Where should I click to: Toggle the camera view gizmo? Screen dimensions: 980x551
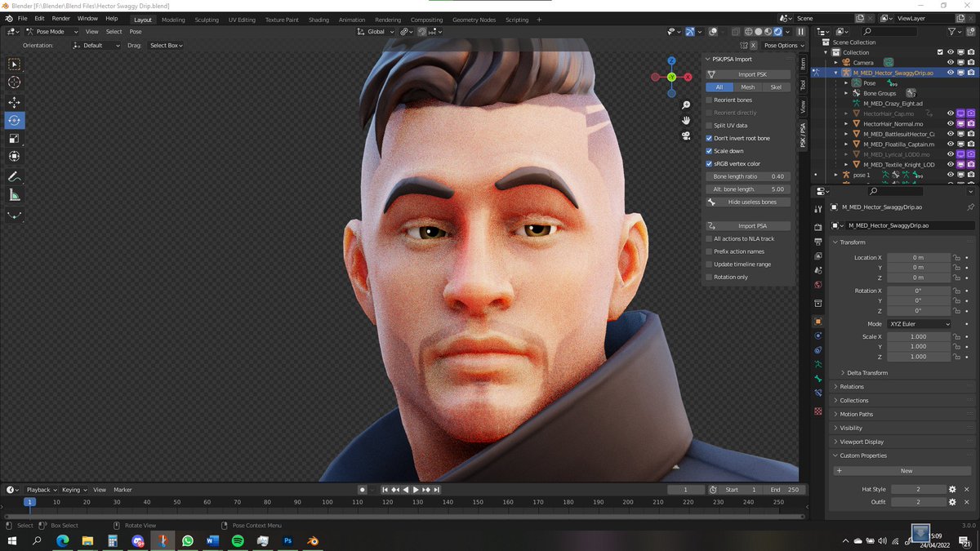coord(687,136)
